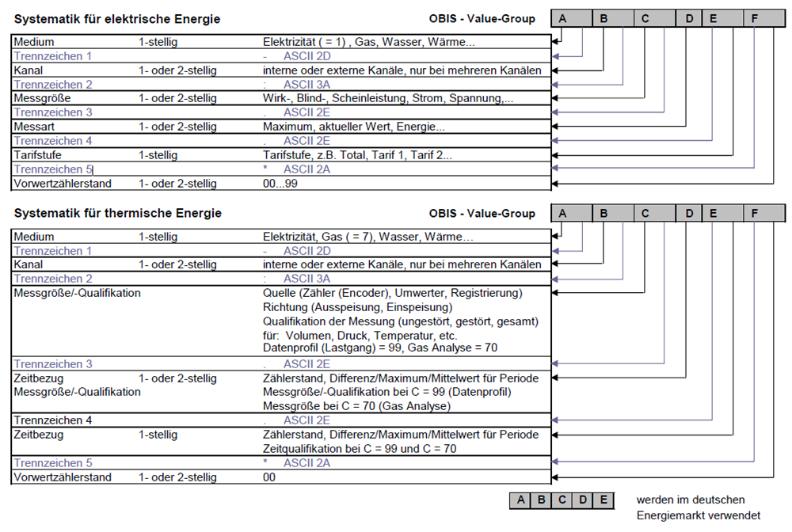Click "Kanal" label in electrical table
The width and height of the screenshot is (792, 532).
coord(29,70)
